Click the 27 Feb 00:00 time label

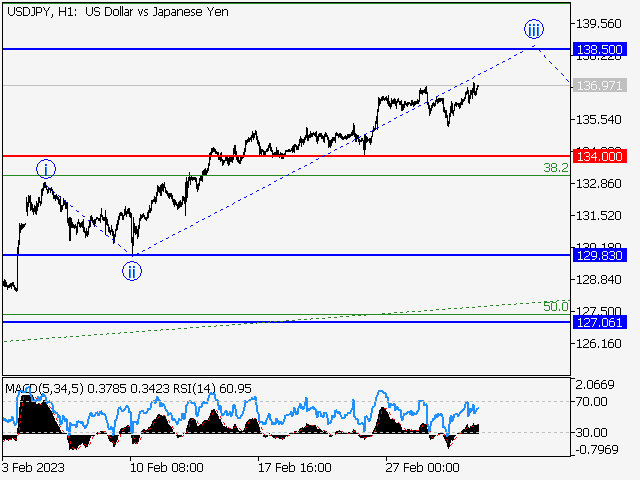coord(422,467)
